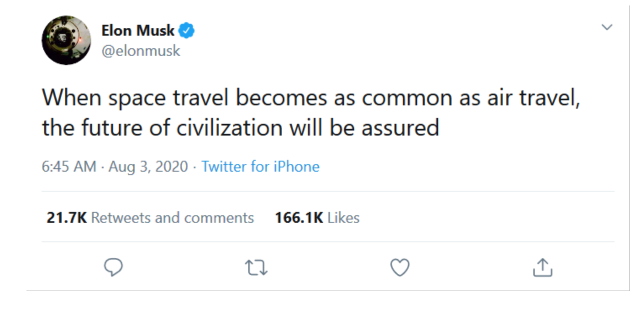Click the word "civilization" in the tweet
Image resolution: width=644 pixels, height=311 pixels.
[229, 128]
